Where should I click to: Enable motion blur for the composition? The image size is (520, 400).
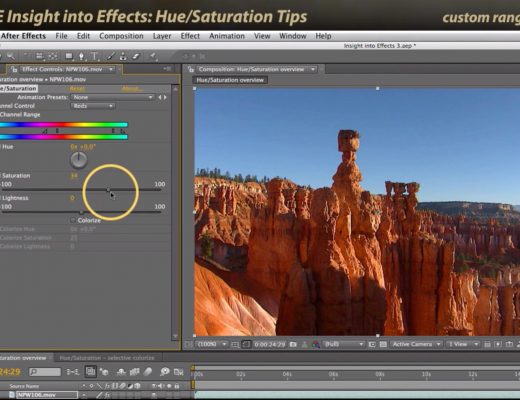coord(148,371)
